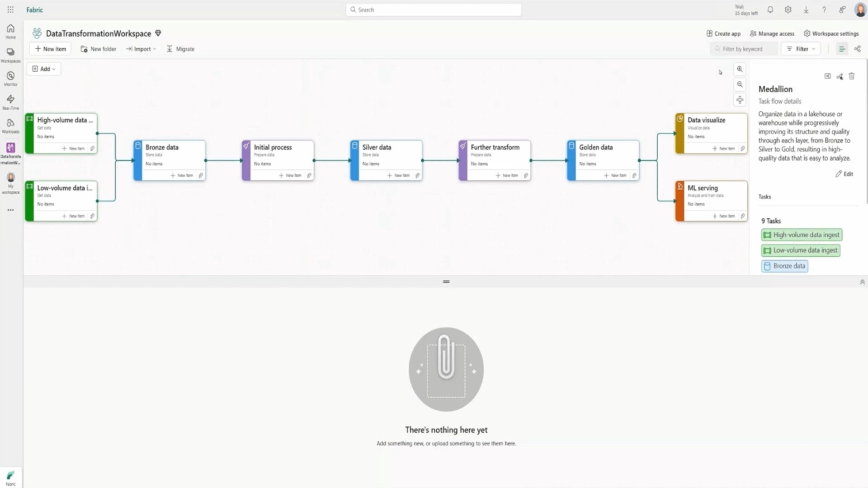Delete the Medallion task flow via the trash icon
Viewport: 868px width, 488px height.
coord(852,76)
